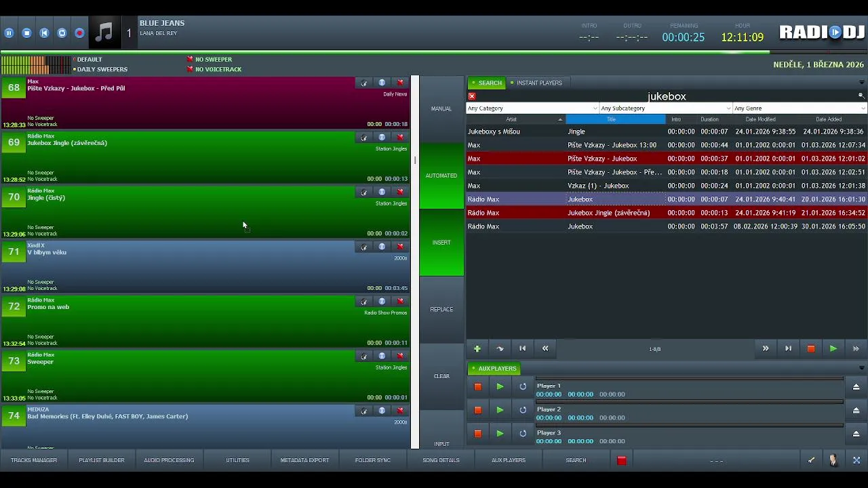Open PLAYLIST BUILDER from bottom bar

pyautogui.click(x=102, y=460)
